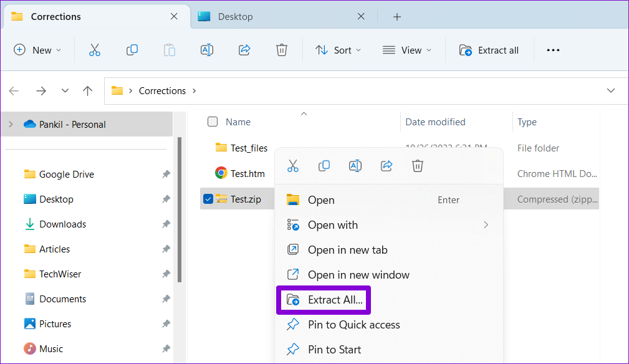Choose Extract All... in context menu

[x=324, y=300]
